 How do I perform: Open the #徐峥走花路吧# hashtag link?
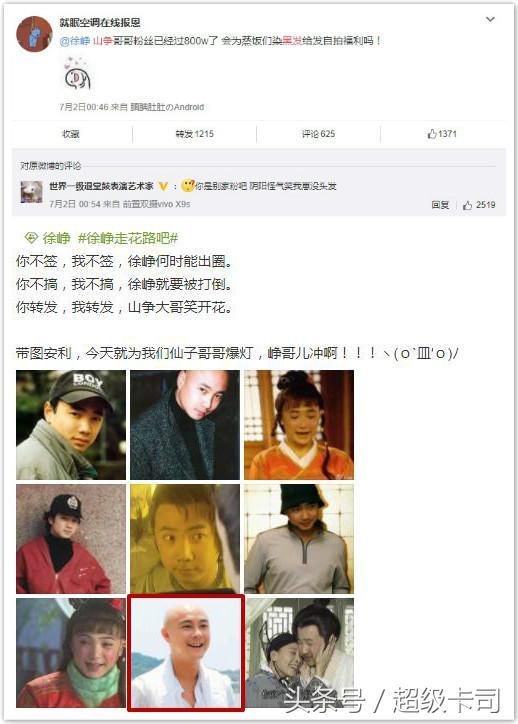tap(128, 238)
